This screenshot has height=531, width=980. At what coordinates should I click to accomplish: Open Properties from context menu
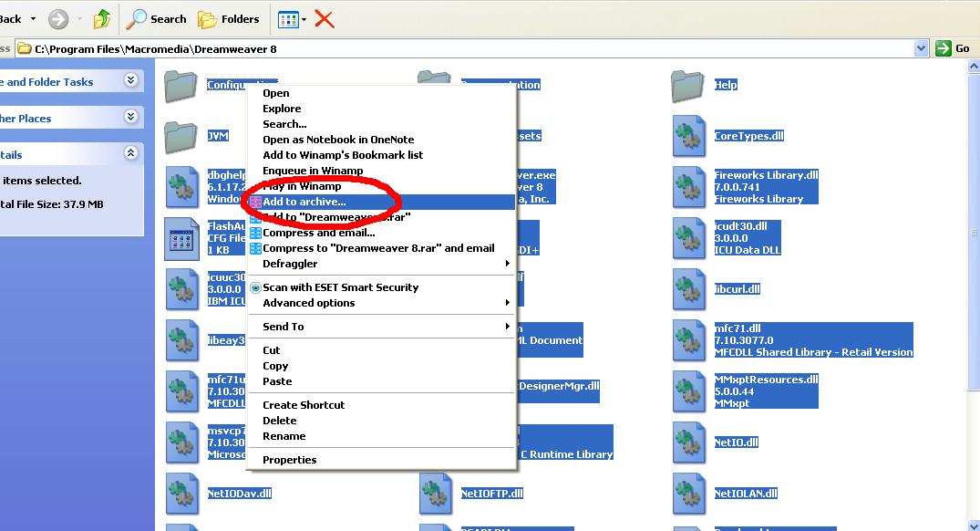[381, 460]
